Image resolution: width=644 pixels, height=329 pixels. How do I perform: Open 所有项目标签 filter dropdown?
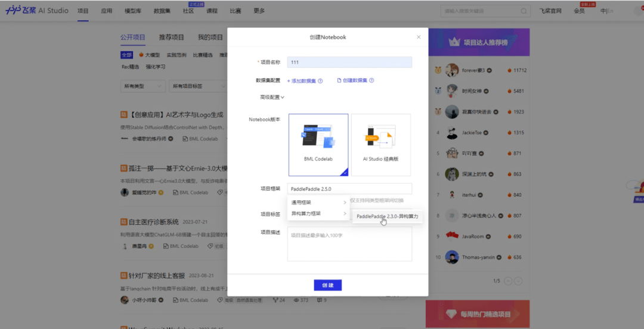(x=199, y=86)
